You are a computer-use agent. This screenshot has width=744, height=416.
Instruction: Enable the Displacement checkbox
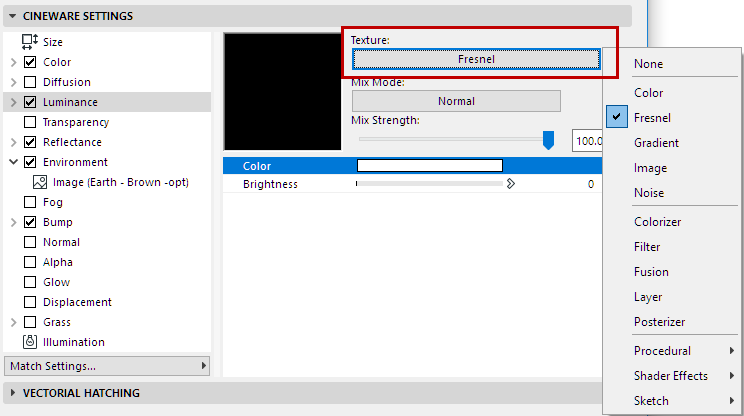click(x=30, y=302)
